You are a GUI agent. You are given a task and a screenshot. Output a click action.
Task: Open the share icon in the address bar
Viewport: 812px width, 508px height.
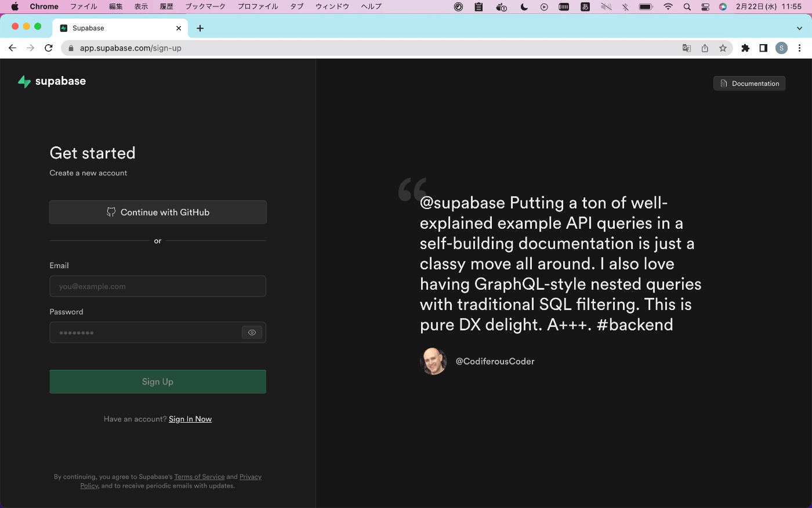click(705, 48)
